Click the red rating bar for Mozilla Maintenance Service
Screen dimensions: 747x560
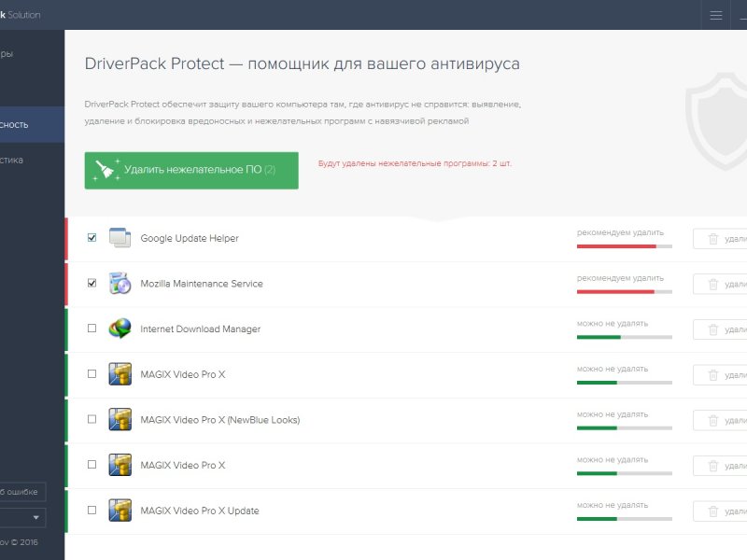[624, 292]
